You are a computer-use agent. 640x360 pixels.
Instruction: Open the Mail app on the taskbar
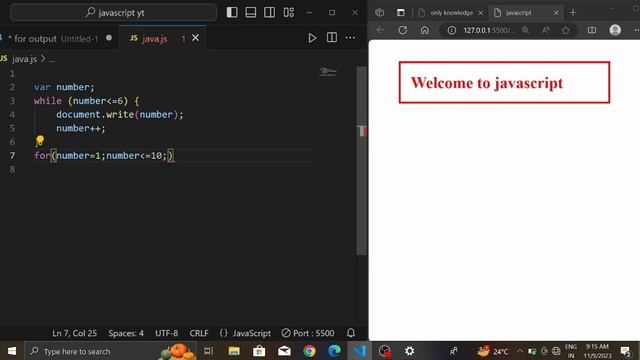(284, 351)
